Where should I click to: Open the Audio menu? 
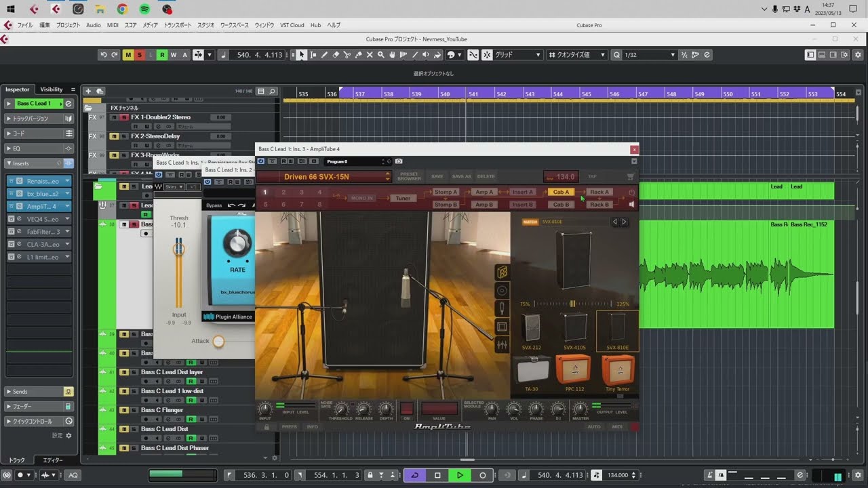point(94,25)
